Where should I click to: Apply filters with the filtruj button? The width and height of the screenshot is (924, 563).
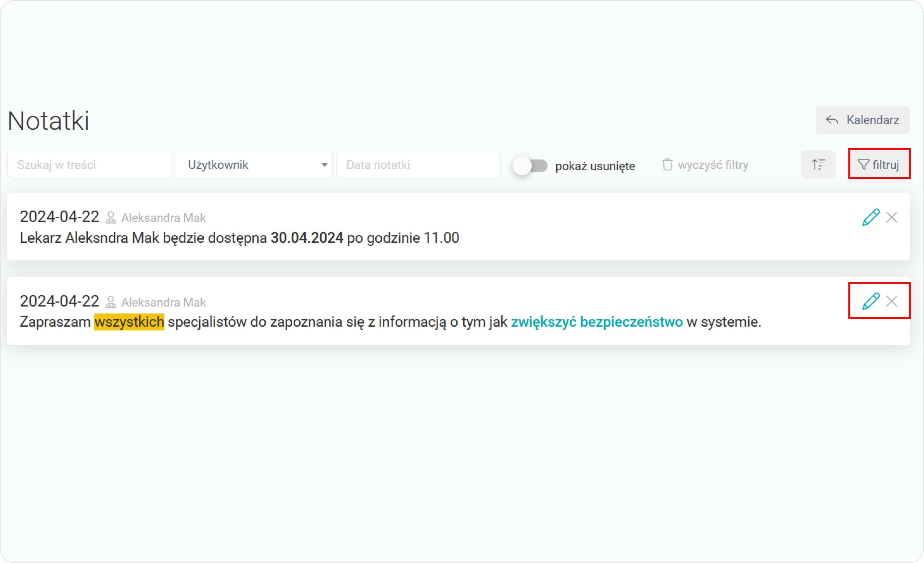click(x=879, y=164)
